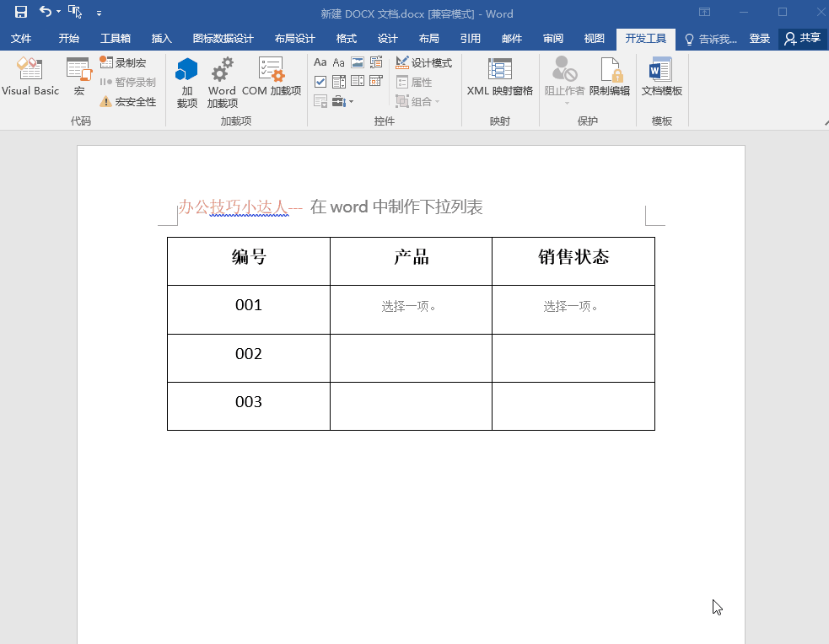Click the 编号 header cell
Screen dimensions: 829x644
(x=249, y=261)
